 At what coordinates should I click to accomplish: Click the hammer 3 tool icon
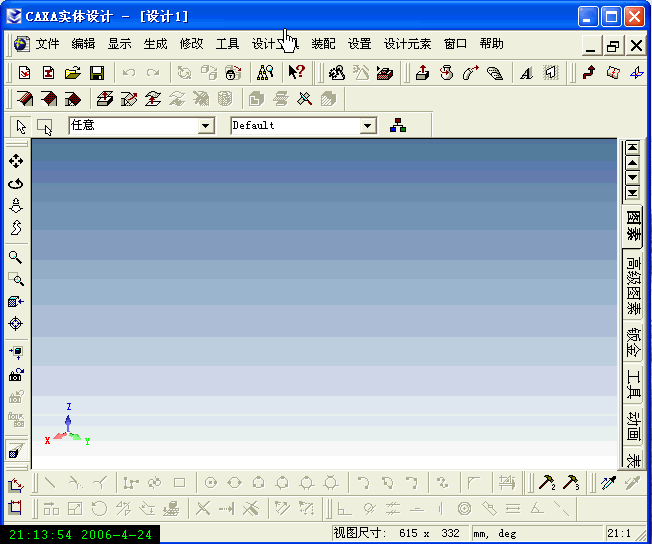(570, 482)
